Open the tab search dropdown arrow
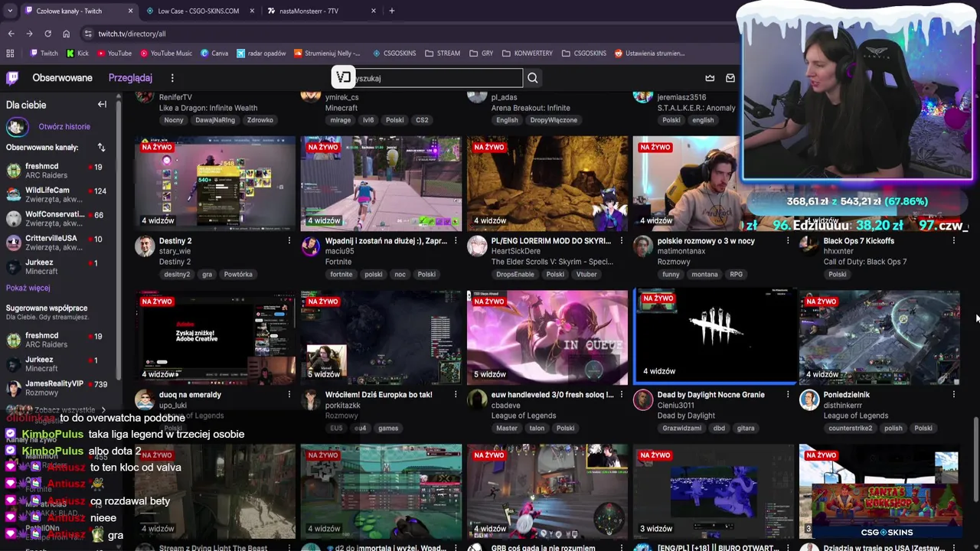 [10, 11]
